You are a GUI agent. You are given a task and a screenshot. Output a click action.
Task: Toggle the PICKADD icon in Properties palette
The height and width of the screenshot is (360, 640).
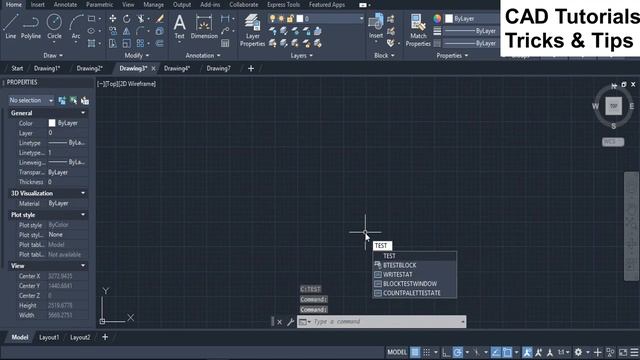point(62,100)
